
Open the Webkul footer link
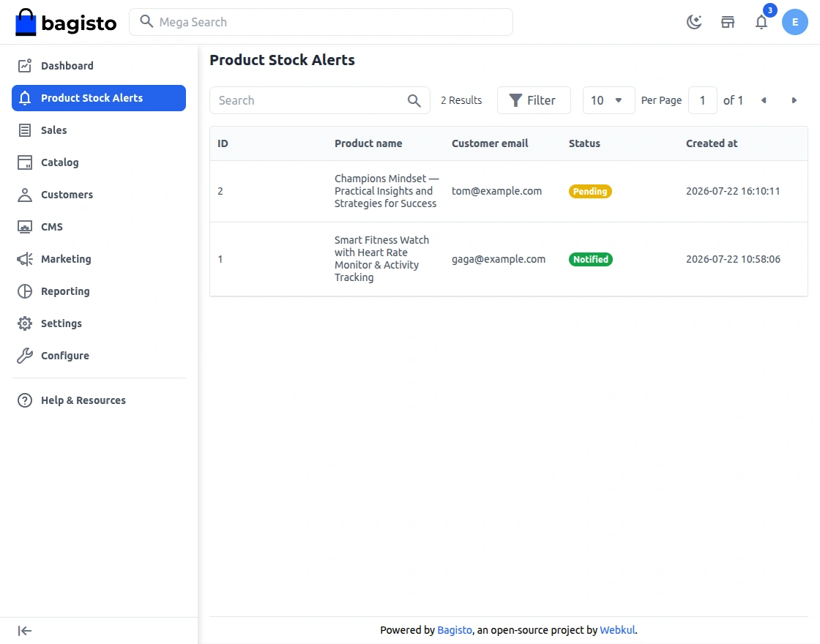click(x=617, y=630)
